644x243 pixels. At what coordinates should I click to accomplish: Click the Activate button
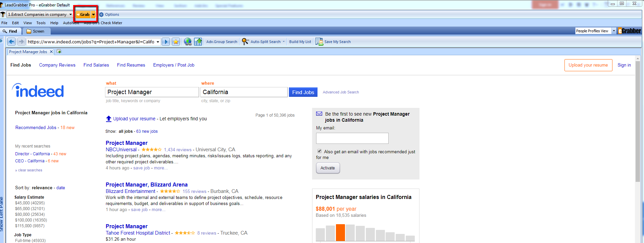328,168
